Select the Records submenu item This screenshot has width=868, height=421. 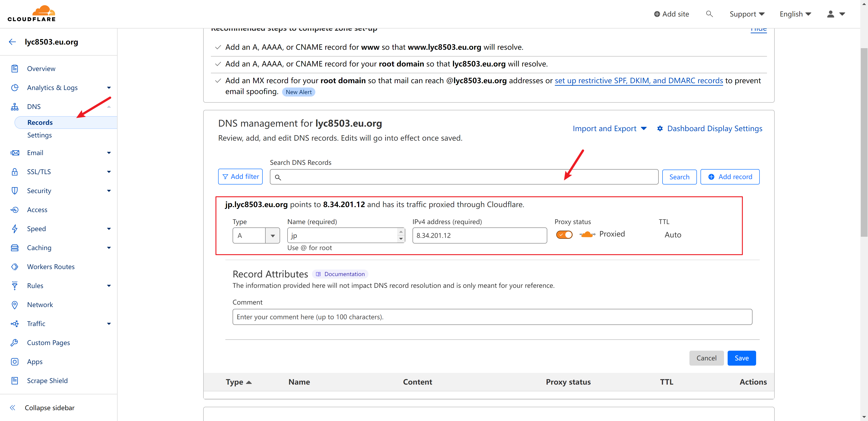point(66,122)
